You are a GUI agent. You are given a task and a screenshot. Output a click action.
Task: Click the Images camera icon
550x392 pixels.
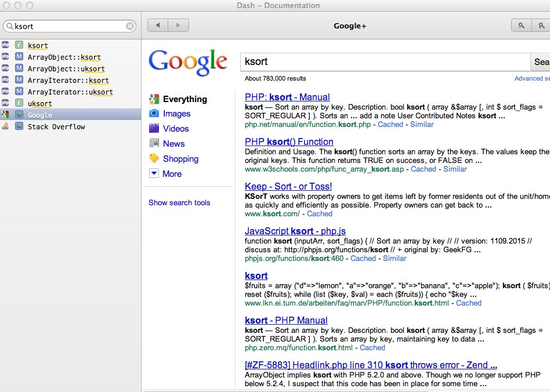[x=154, y=113]
